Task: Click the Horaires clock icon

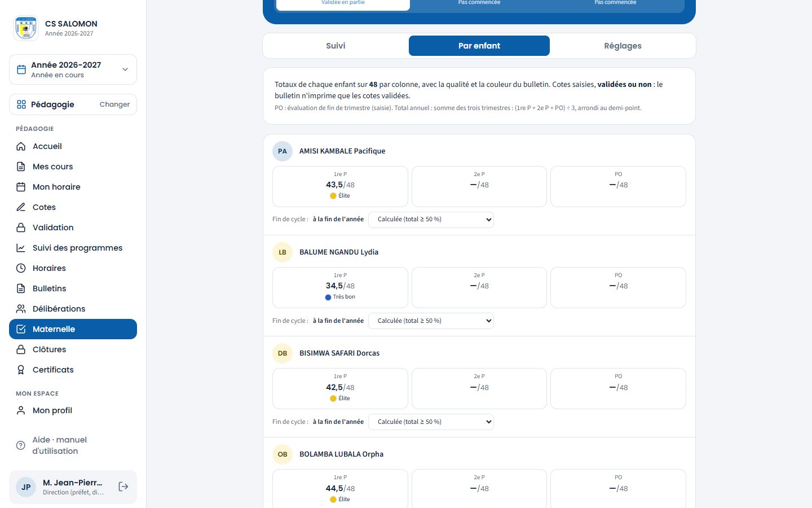Action: [x=21, y=268]
